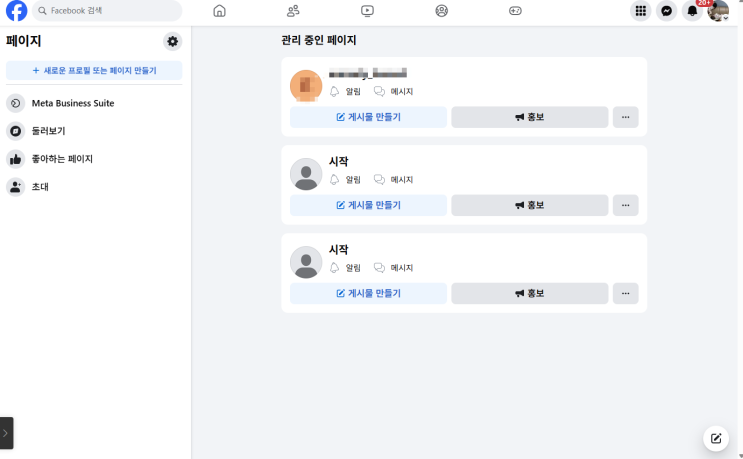
Task: Open the Groups icon in top bar
Action: point(442,11)
